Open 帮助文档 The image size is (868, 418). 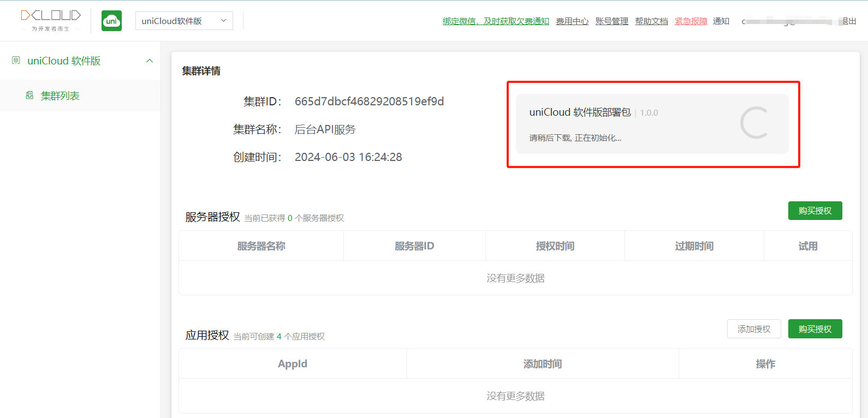[x=651, y=21]
